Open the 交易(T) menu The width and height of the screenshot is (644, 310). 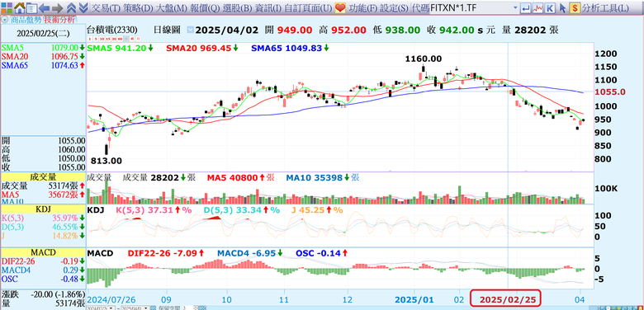click(105, 7)
